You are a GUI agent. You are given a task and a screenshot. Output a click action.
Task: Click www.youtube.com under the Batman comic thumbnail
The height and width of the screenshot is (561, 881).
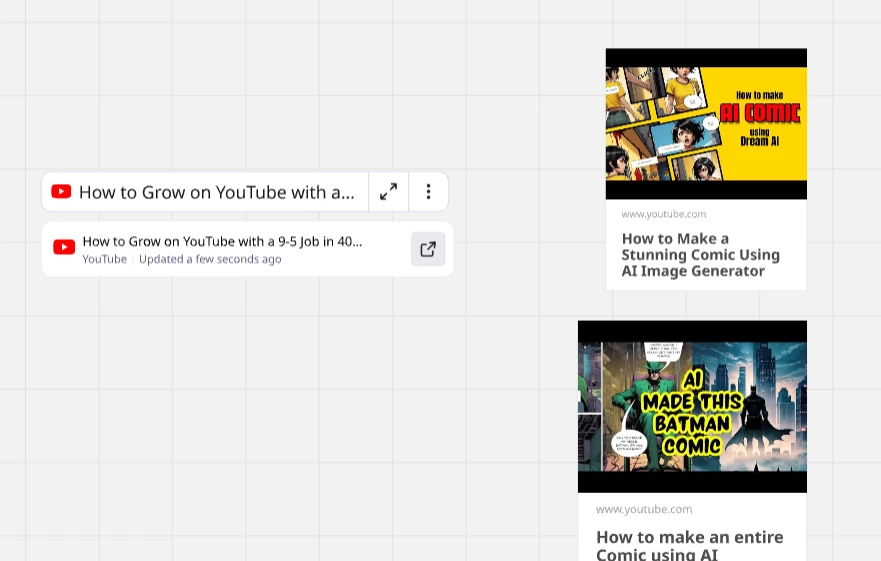644,509
